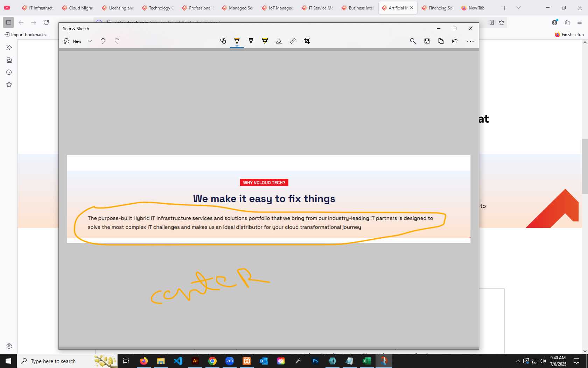Viewport: 588px width, 368px height.
Task: Open Photoshop from taskbar
Action: tap(315, 361)
